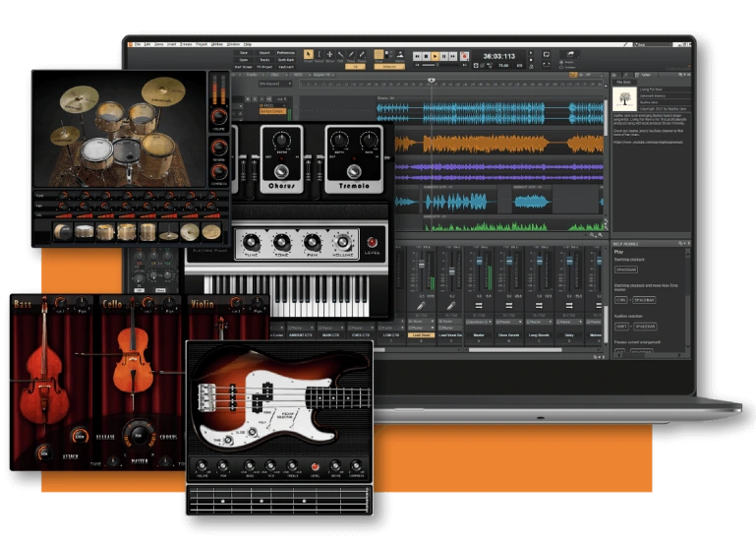
Task: Open the Drum Reverb output dropdown
Action: [509, 322]
